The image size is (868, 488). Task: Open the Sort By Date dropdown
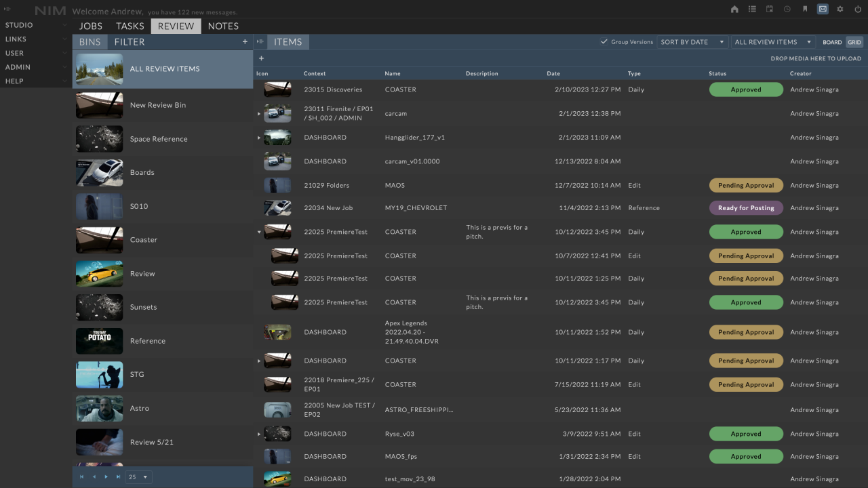click(692, 42)
